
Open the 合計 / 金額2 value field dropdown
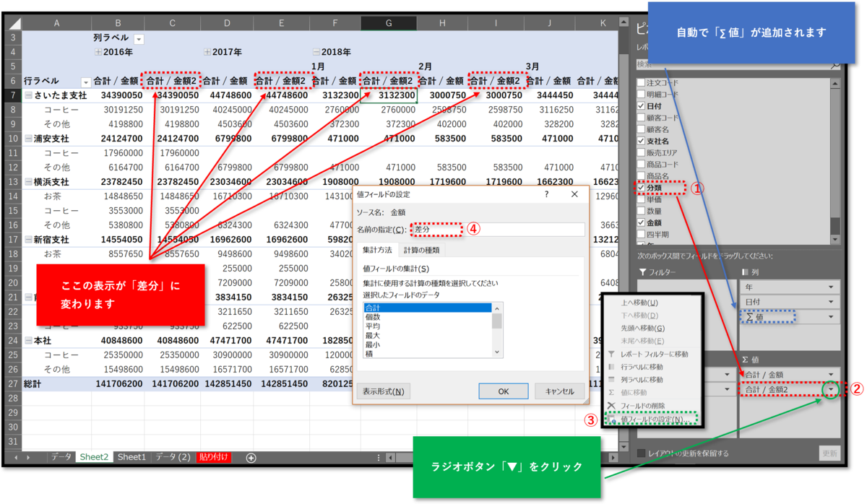coord(832,389)
